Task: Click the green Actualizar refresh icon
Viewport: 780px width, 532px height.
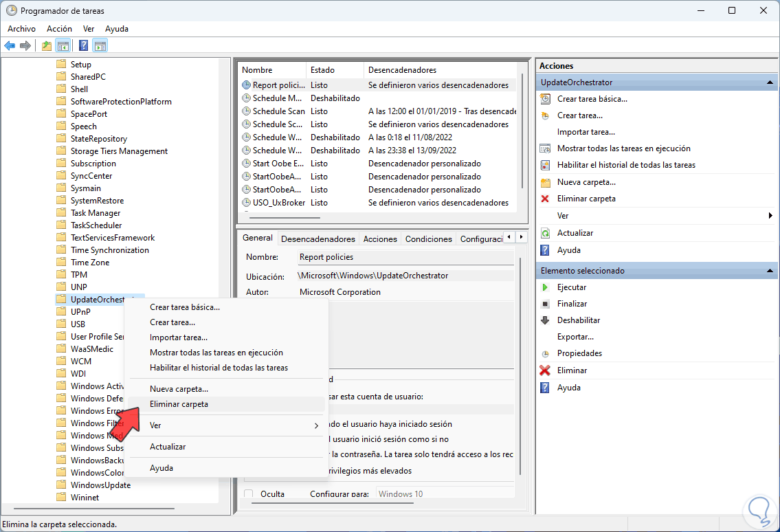Action: 545,233
